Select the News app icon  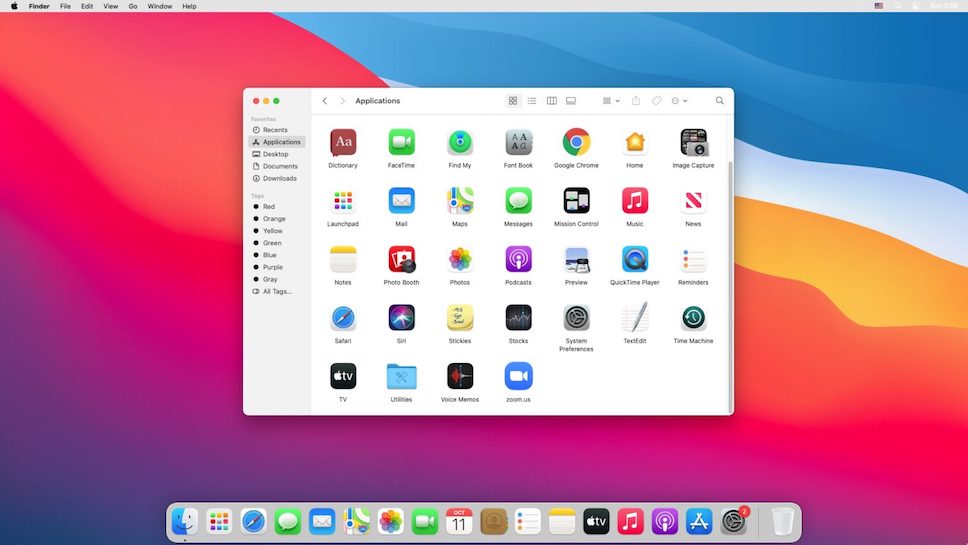pyautogui.click(x=693, y=201)
